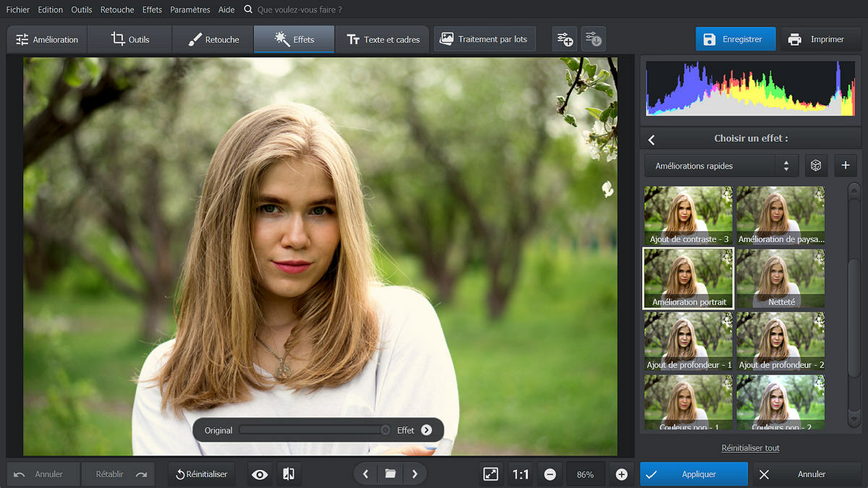The image size is (868, 488).
Task: Click the Original/Effet intensity slider
Action: pyautogui.click(x=315, y=430)
